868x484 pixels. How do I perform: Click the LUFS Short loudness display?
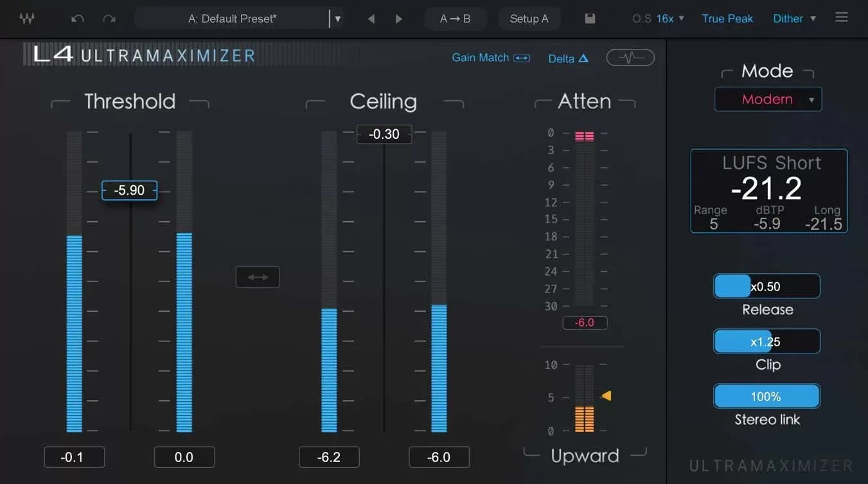pos(768,191)
